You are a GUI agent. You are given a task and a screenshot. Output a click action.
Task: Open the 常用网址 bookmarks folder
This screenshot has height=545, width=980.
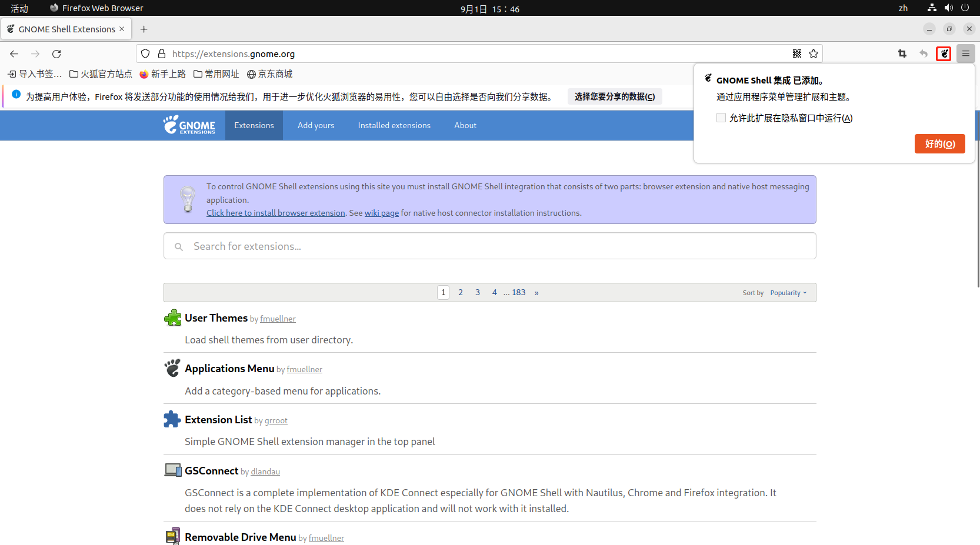[x=216, y=74]
